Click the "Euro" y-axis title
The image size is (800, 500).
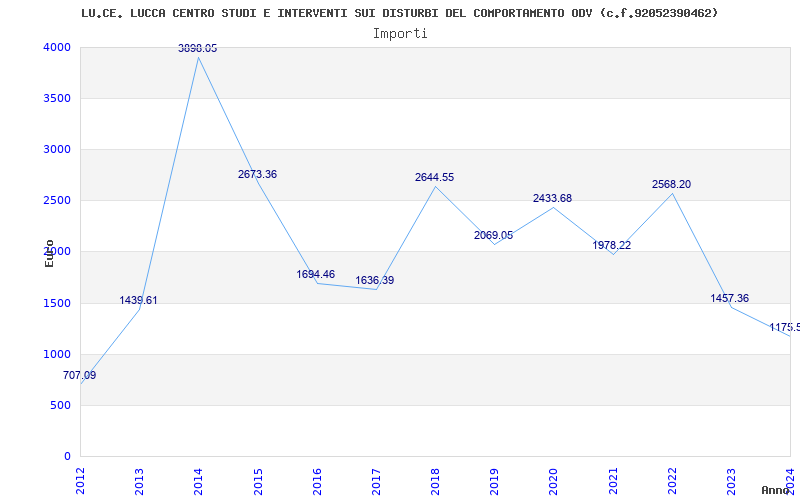click(49, 253)
